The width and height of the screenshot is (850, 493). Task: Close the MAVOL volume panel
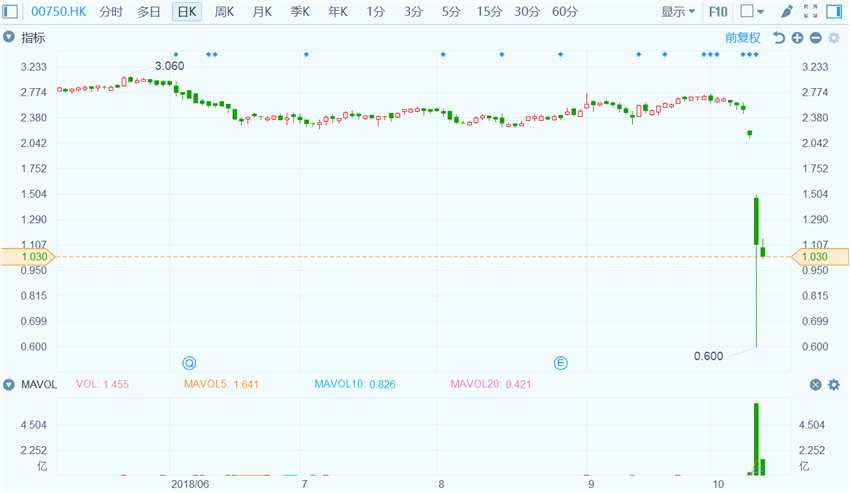(x=816, y=385)
